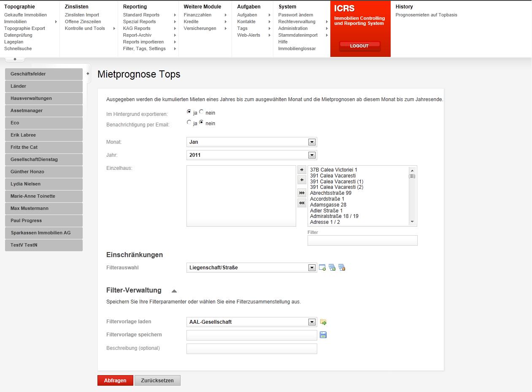Click the Filter text field under list
532x392 pixels.
point(362,240)
